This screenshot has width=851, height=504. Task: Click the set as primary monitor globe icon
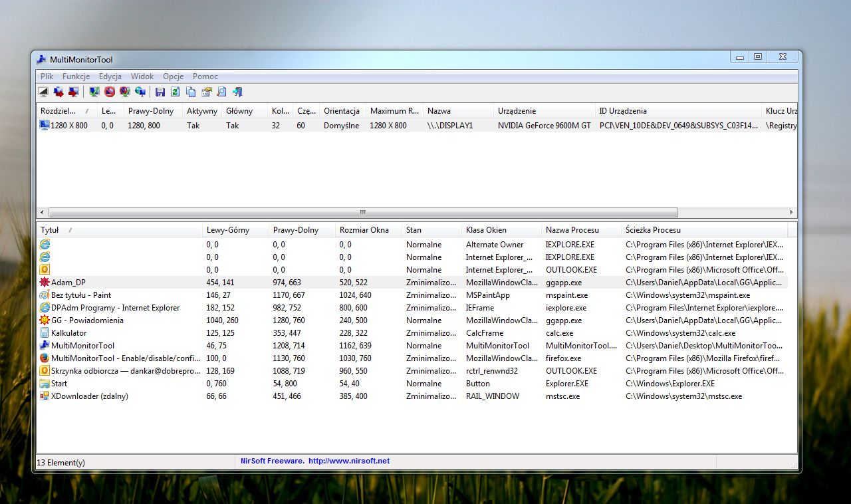pyautogui.click(x=140, y=92)
